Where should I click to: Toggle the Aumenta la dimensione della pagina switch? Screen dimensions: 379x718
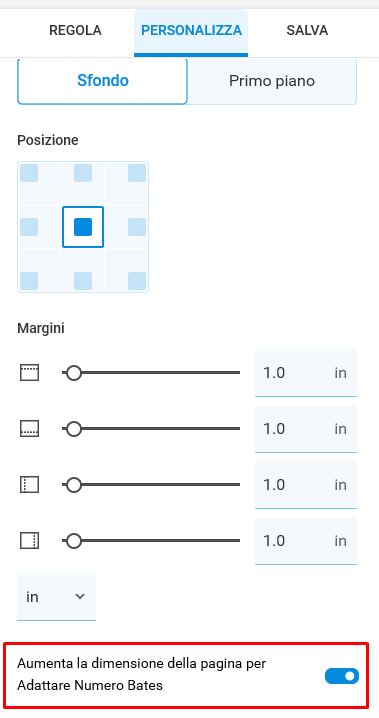pyautogui.click(x=342, y=676)
